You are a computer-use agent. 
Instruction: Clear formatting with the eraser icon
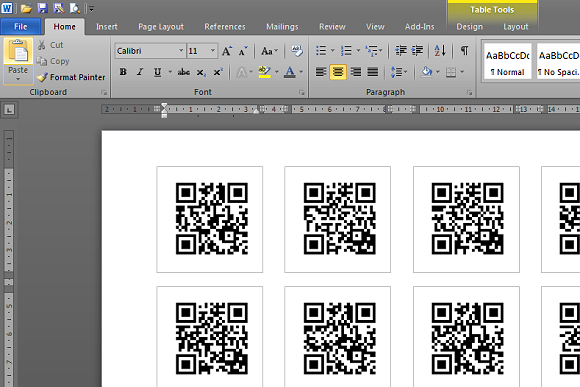pos(297,51)
